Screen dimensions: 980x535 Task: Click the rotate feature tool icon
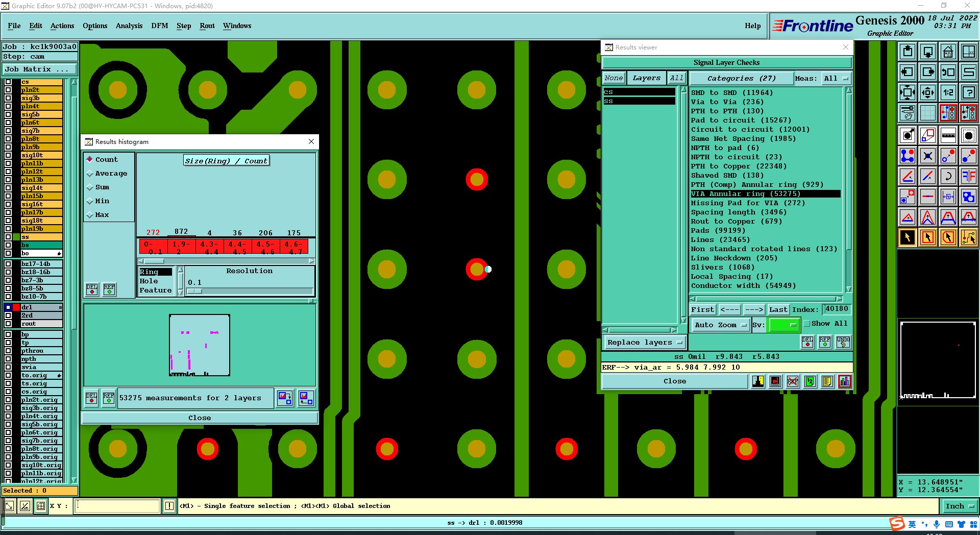948,176
